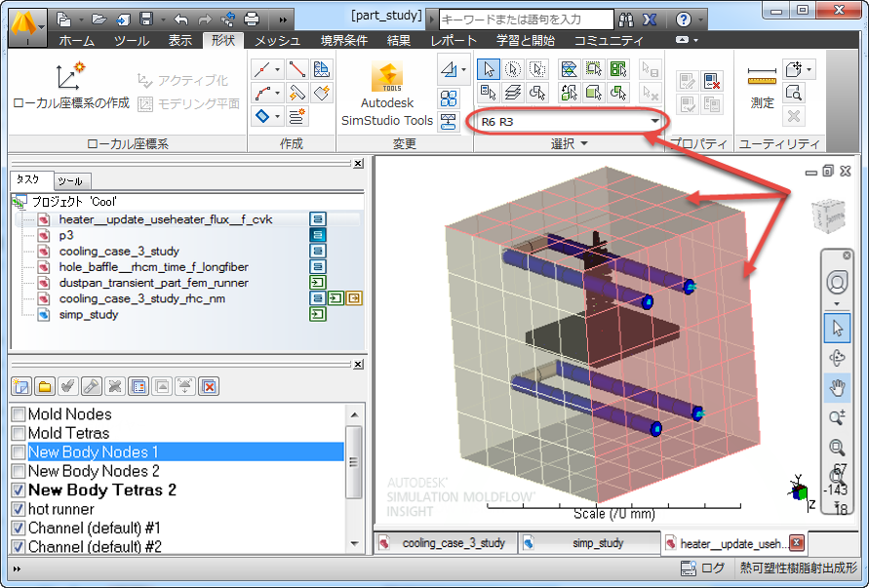Enable the Mold Nodes layer checkbox
Screen dimensions: 869x588
click(19, 414)
